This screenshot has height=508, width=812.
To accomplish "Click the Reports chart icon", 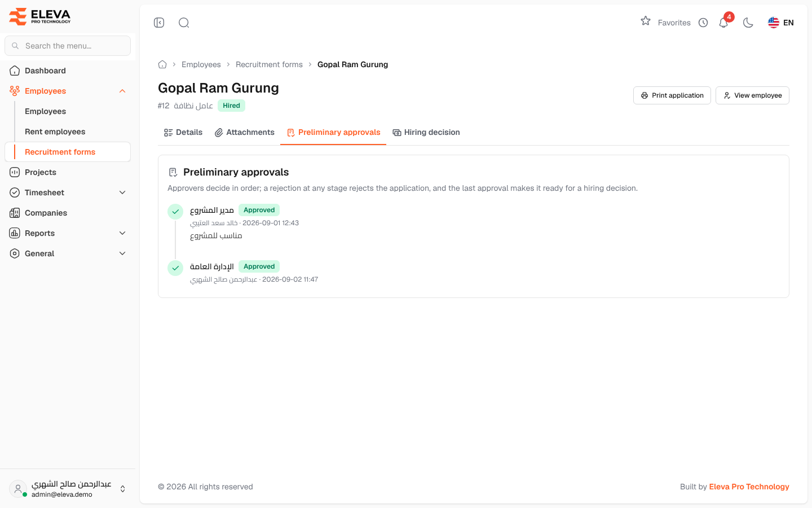I will coord(15,233).
